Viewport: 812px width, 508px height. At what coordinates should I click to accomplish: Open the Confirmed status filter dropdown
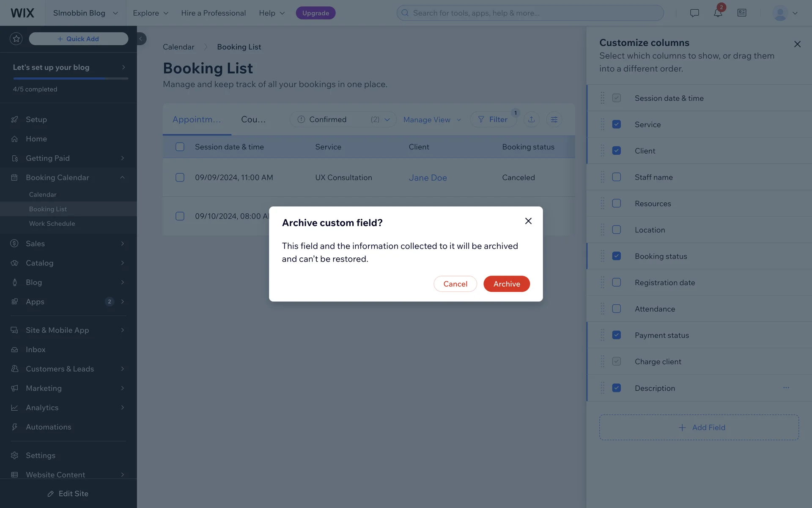(343, 119)
